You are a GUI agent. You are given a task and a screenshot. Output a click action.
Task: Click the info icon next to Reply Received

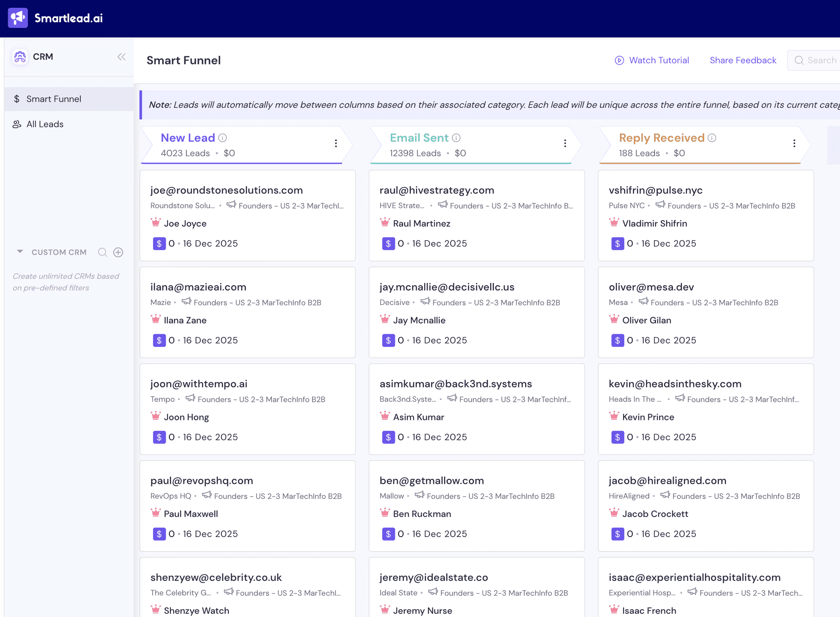tap(712, 138)
